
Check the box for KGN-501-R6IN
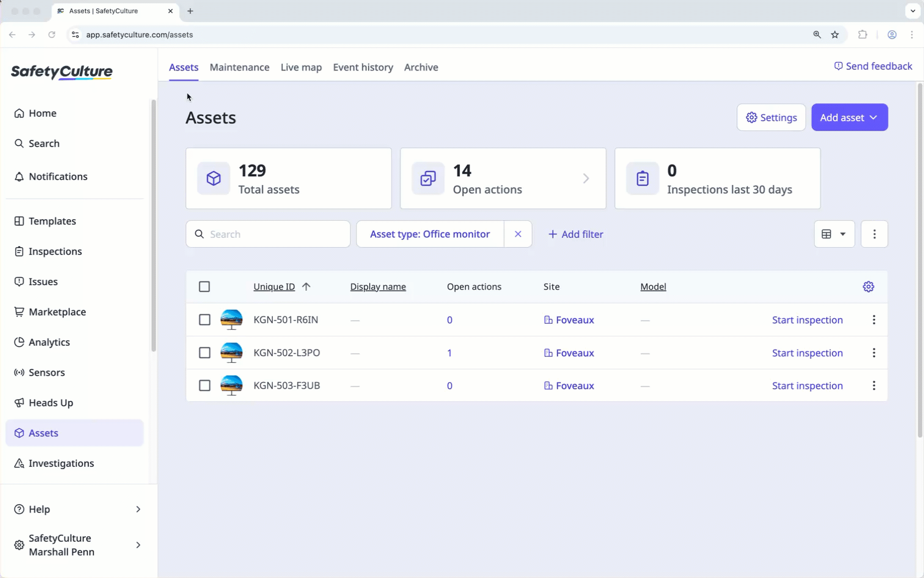tap(205, 320)
